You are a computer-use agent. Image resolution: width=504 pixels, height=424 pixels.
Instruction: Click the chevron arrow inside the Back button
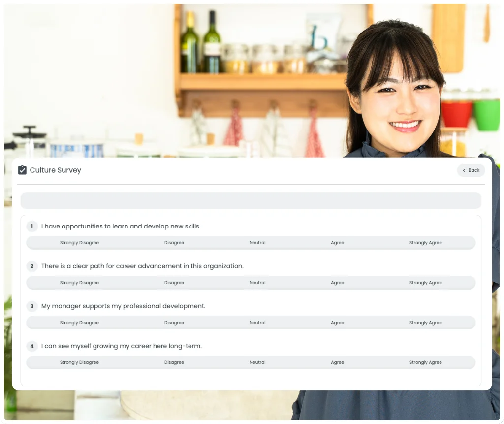464,170
